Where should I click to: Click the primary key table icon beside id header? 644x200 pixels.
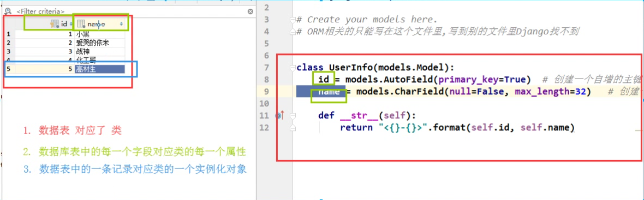click(x=55, y=24)
